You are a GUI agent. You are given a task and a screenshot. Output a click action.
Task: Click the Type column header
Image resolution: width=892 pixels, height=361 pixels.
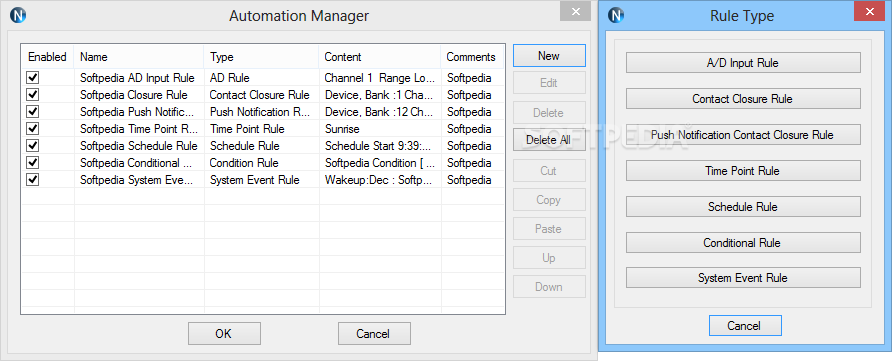pos(261,57)
